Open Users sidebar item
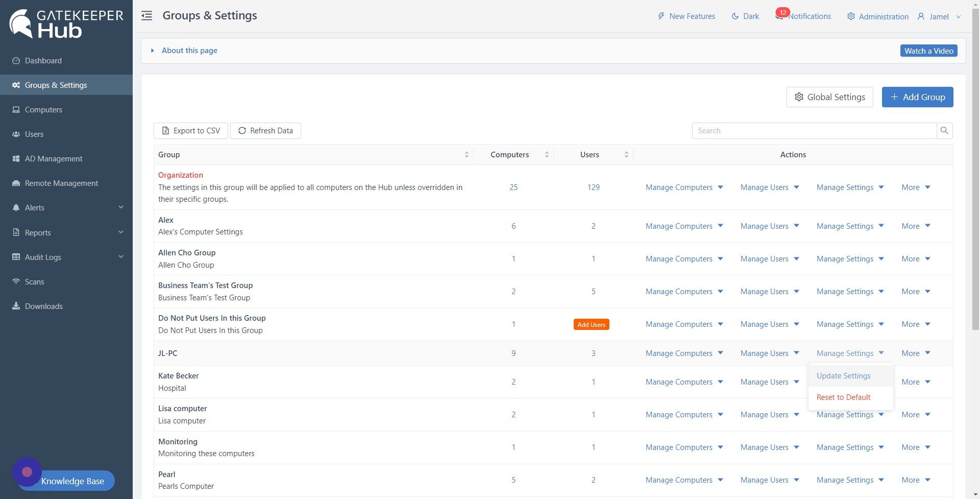980x499 pixels. pos(34,134)
